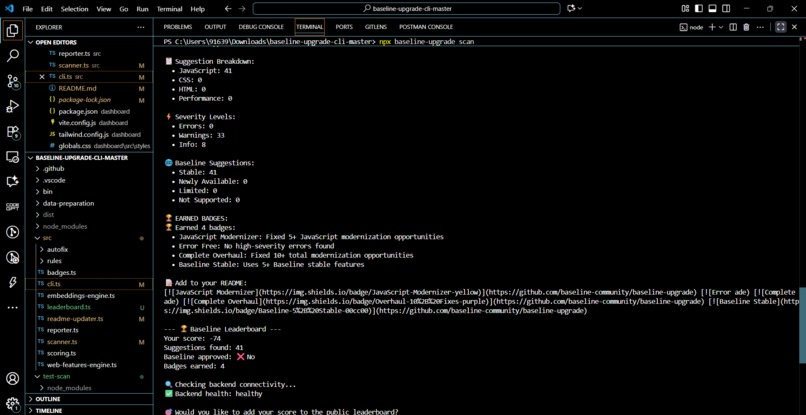806x415 pixels.
Task: Switch to the Postman Console tab
Action: point(426,27)
